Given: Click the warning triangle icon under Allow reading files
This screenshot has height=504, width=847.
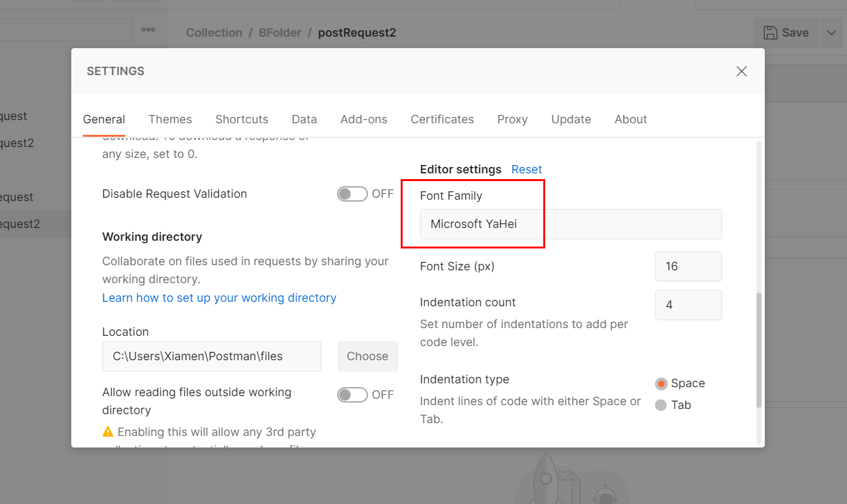Looking at the screenshot, I should tap(107, 432).
